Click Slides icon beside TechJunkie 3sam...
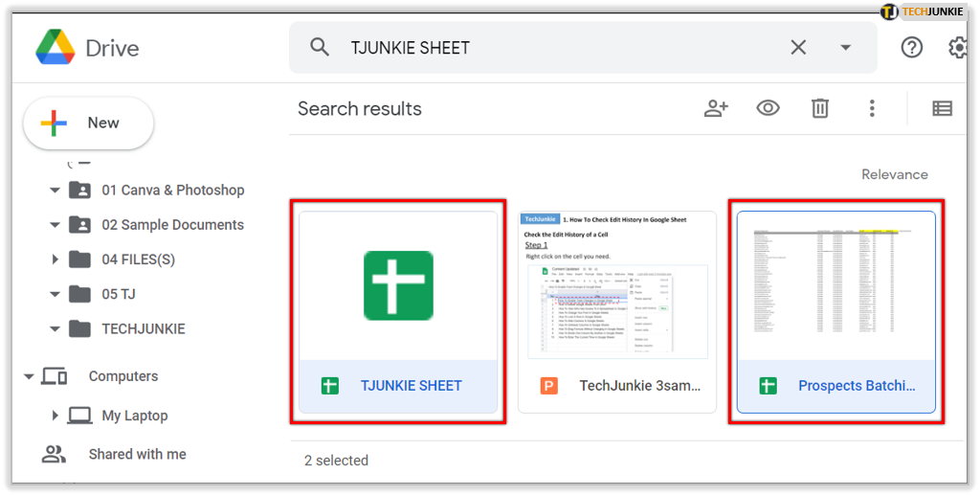Screen dimensions: 980x496 coord(548,386)
